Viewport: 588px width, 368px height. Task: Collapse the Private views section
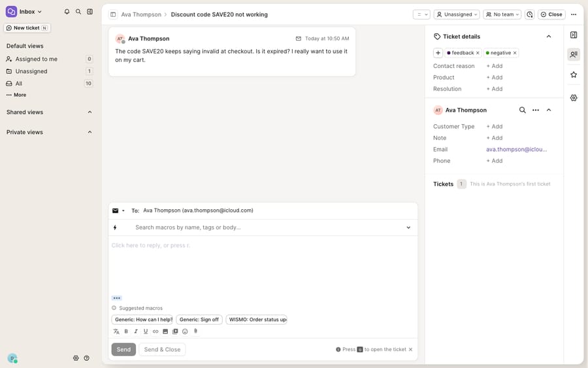(x=90, y=132)
